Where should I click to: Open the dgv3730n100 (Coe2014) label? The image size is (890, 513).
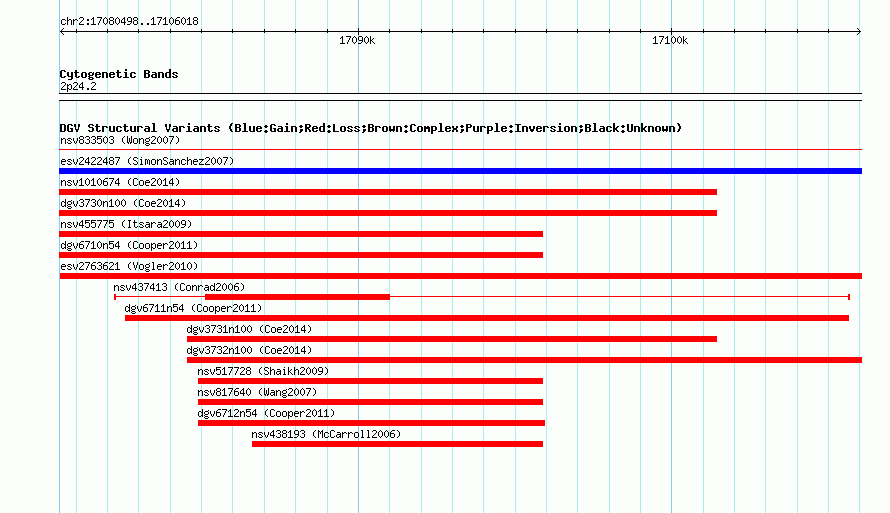pyautogui.click(x=123, y=203)
